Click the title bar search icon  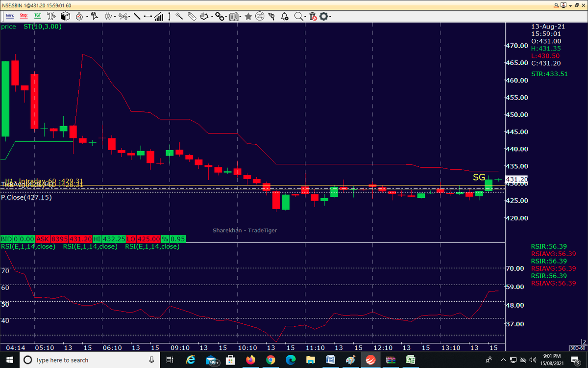558,5
